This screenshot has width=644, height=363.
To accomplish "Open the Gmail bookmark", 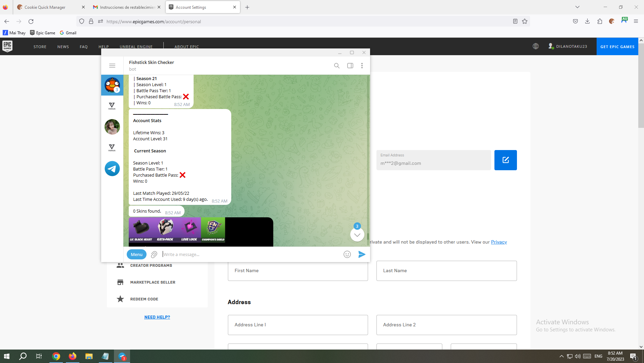I will click(x=68, y=33).
